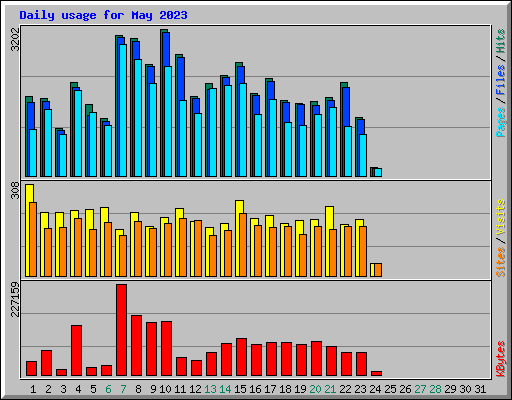The image size is (512, 400).
Task: Click day 7 on the x-axis
Action: (123, 389)
